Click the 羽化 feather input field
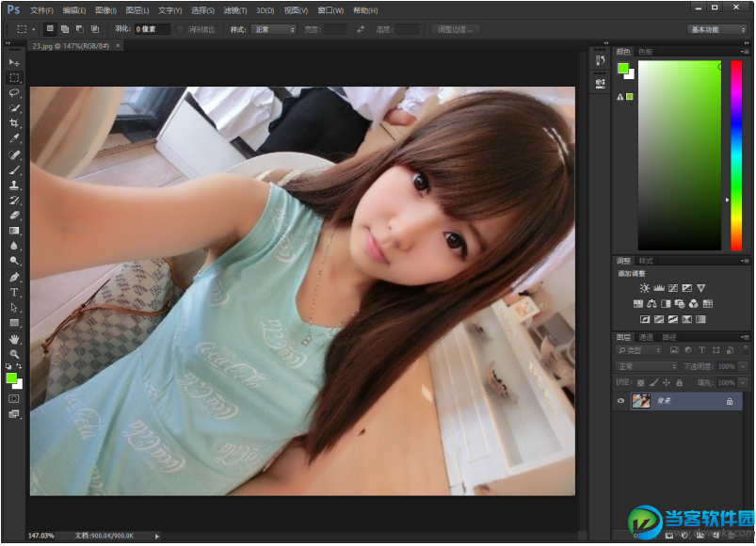The width and height of the screenshot is (756, 546). [152, 29]
